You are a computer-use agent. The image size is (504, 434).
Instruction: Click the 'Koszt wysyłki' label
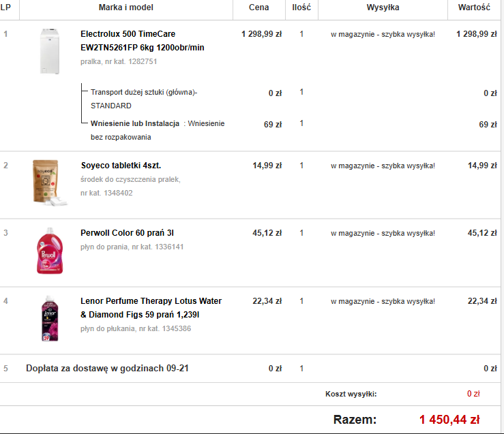coord(351,394)
